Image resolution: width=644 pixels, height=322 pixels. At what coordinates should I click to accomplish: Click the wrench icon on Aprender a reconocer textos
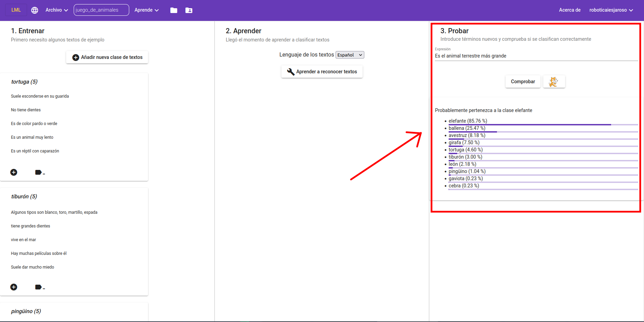[290, 72]
